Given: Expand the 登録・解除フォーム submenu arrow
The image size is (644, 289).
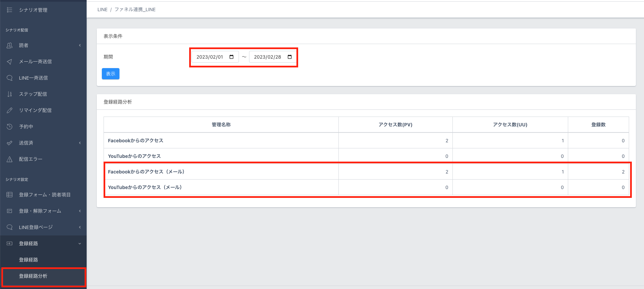Looking at the screenshot, I should (x=80, y=211).
